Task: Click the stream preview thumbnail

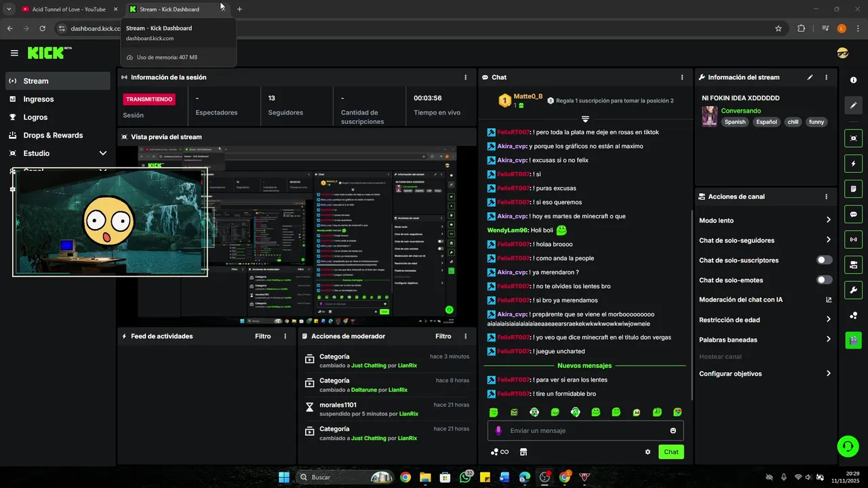Action: click(297, 236)
